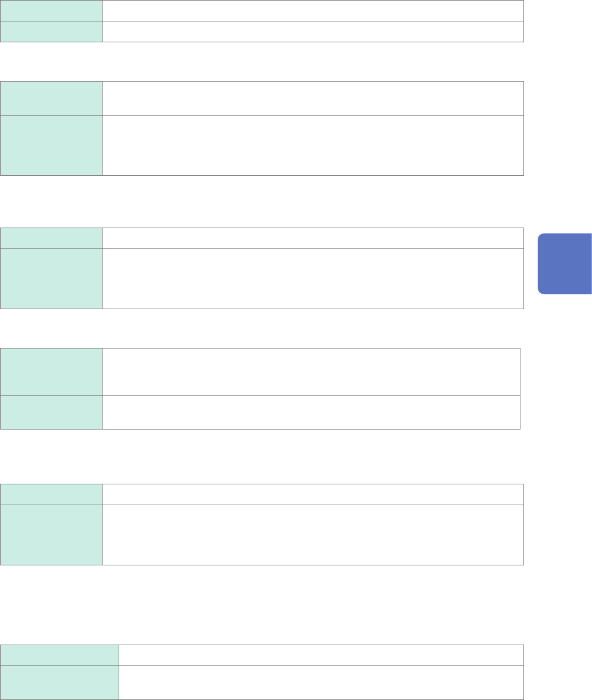Click fourth table's lower white content cell

pos(311,412)
